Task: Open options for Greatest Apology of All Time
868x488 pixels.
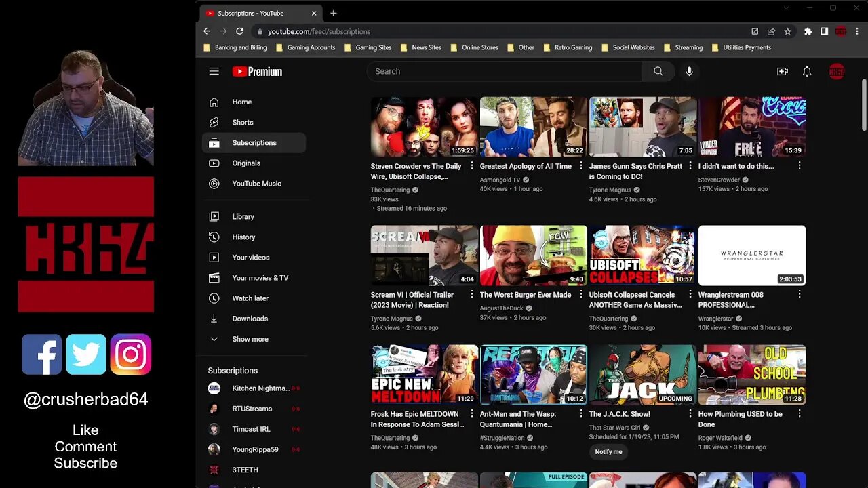Action: pos(581,166)
